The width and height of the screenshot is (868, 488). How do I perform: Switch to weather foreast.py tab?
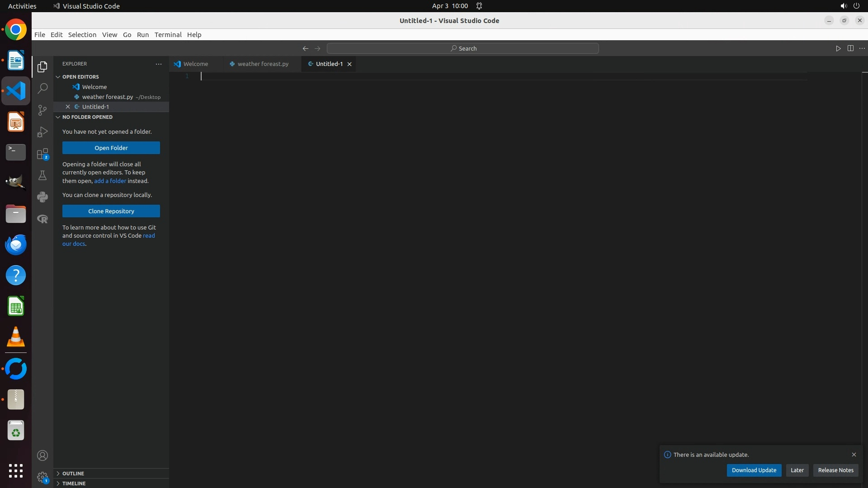[x=262, y=64]
